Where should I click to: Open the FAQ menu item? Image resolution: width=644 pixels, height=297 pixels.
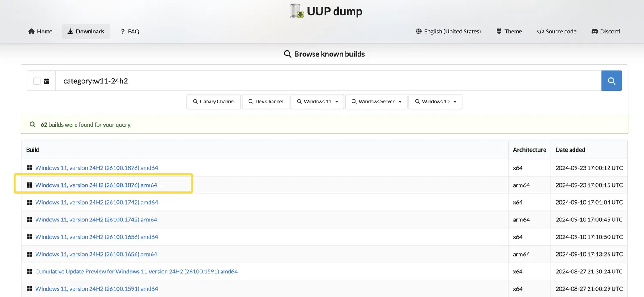pyautogui.click(x=130, y=31)
